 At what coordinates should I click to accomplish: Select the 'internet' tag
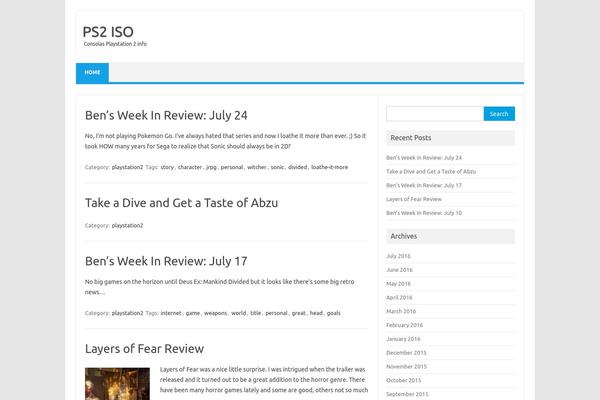click(x=171, y=313)
